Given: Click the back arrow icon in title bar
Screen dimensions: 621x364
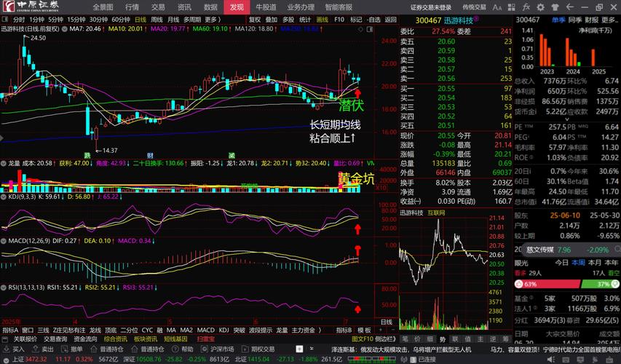Looking at the screenshot, I should tap(569, 7).
